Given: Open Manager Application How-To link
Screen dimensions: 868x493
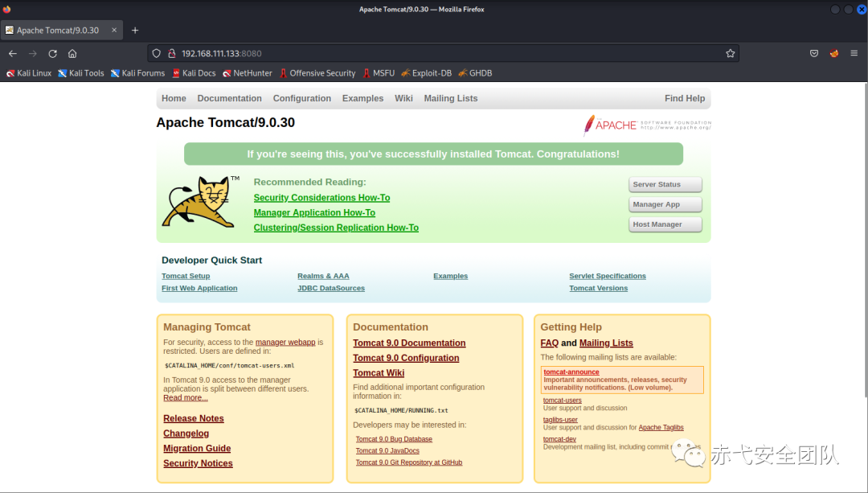Looking at the screenshot, I should (314, 212).
